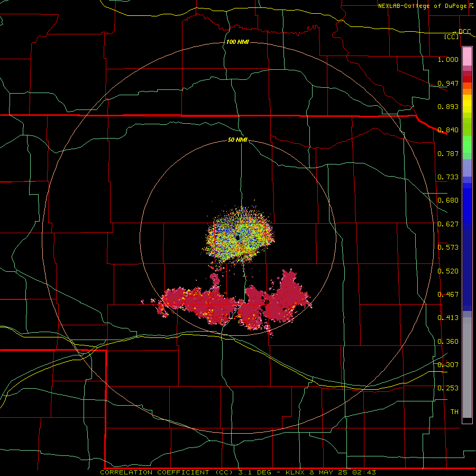
Task: Click the [CC] legend unit label
Action: (x=452, y=36)
